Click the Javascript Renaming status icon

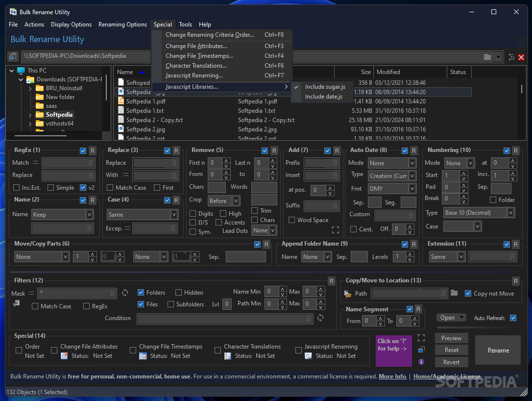308,356
